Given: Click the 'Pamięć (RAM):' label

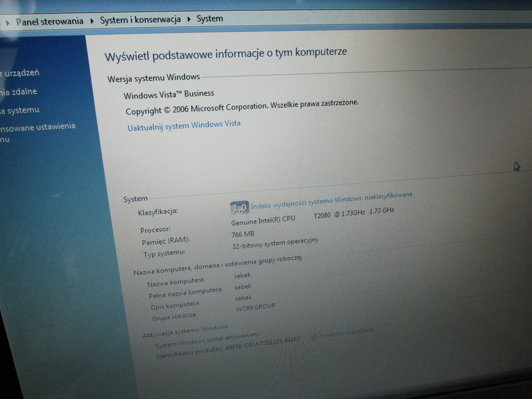Looking at the screenshot, I should click(165, 241).
